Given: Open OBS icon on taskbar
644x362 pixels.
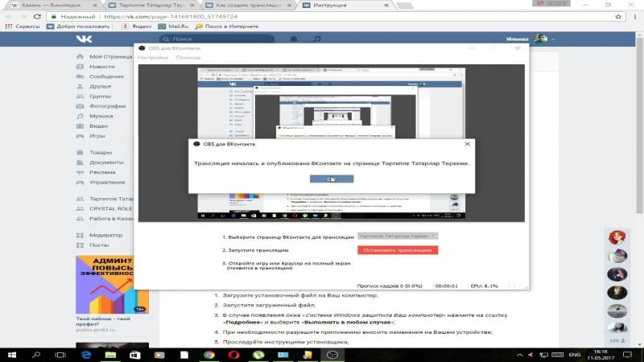Looking at the screenshot, I should (x=332, y=355).
